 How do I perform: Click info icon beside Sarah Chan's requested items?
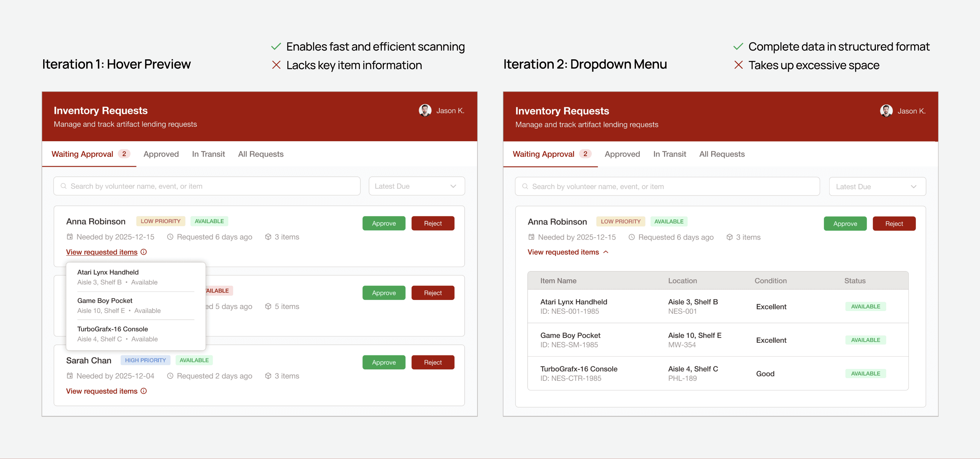point(143,391)
